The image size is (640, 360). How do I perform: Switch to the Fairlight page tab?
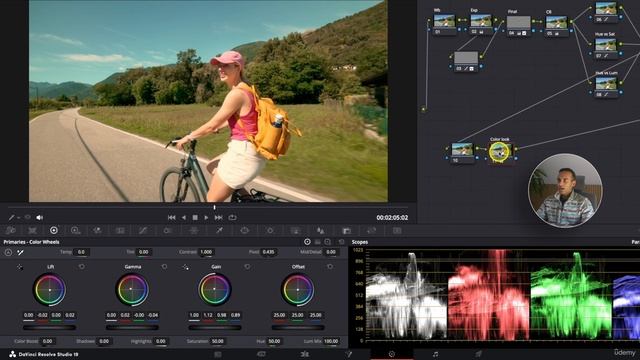tap(435, 354)
